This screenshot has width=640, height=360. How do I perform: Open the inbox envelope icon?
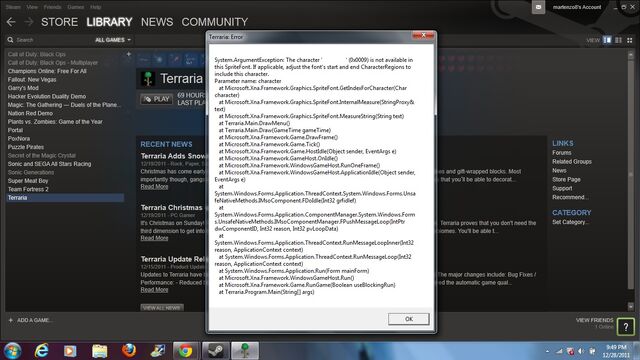click(538, 7)
